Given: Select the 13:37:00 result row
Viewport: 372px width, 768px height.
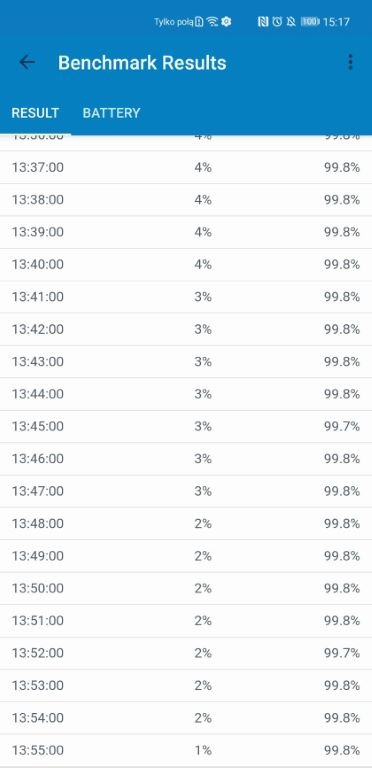Looking at the screenshot, I should tap(186, 168).
